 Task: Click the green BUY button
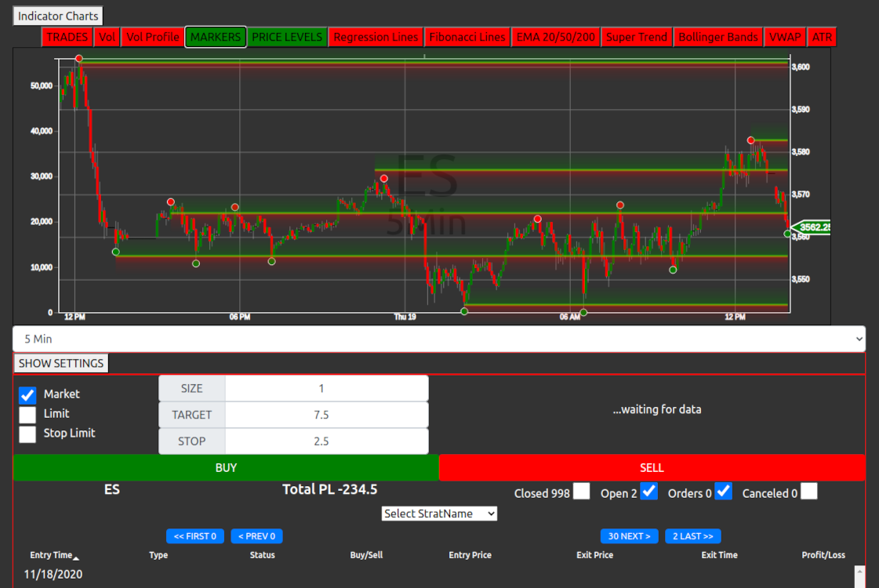point(226,467)
